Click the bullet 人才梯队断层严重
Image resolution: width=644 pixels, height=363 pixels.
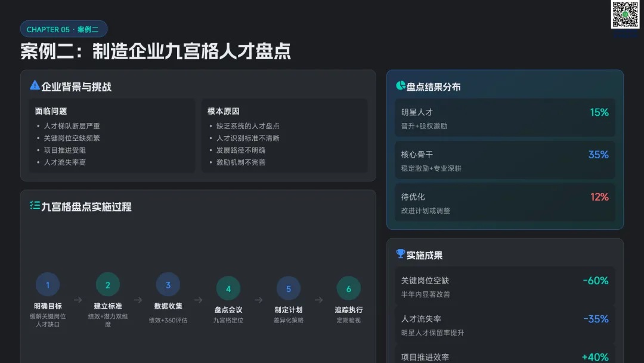(x=72, y=126)
